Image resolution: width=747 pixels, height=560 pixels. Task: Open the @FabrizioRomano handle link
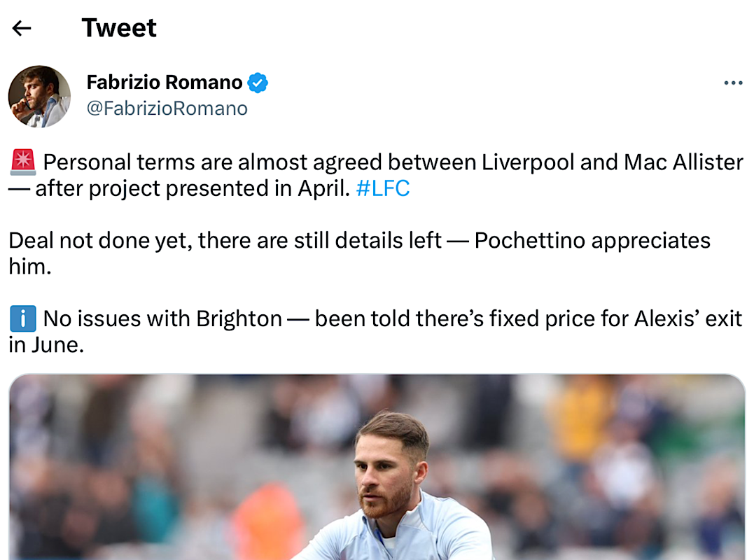click(167, 108)
